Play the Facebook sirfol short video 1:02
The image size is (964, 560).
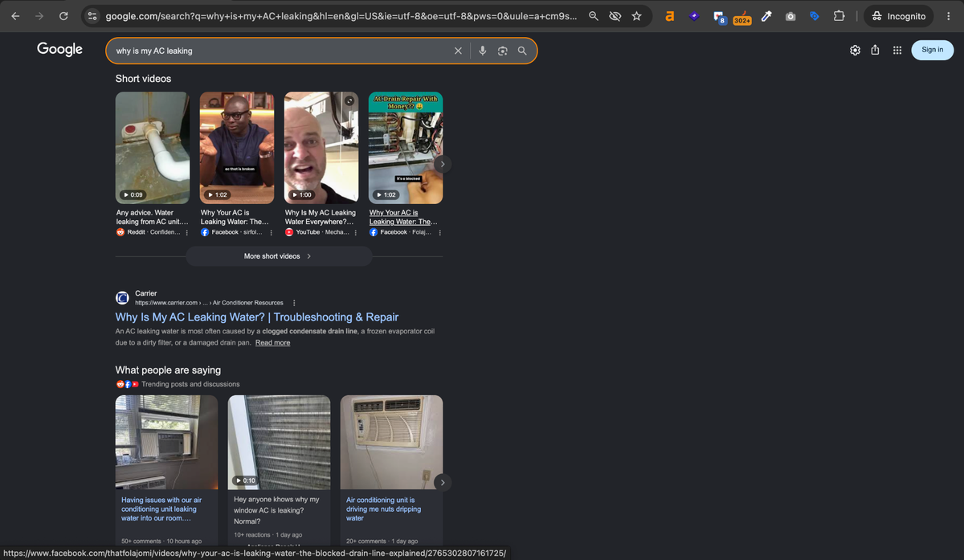click(237, 148)
